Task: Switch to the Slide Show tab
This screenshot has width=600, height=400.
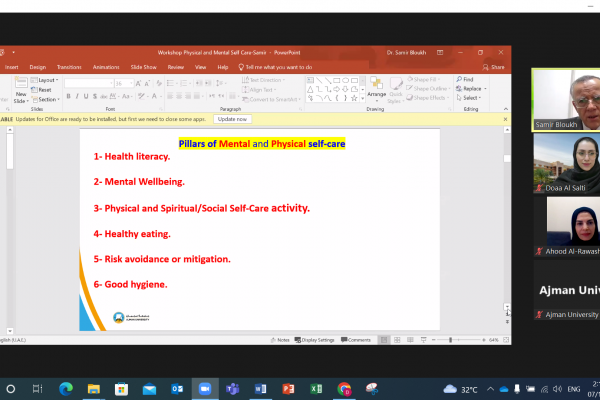Action: pyautogui.click(x=144, y=67)
